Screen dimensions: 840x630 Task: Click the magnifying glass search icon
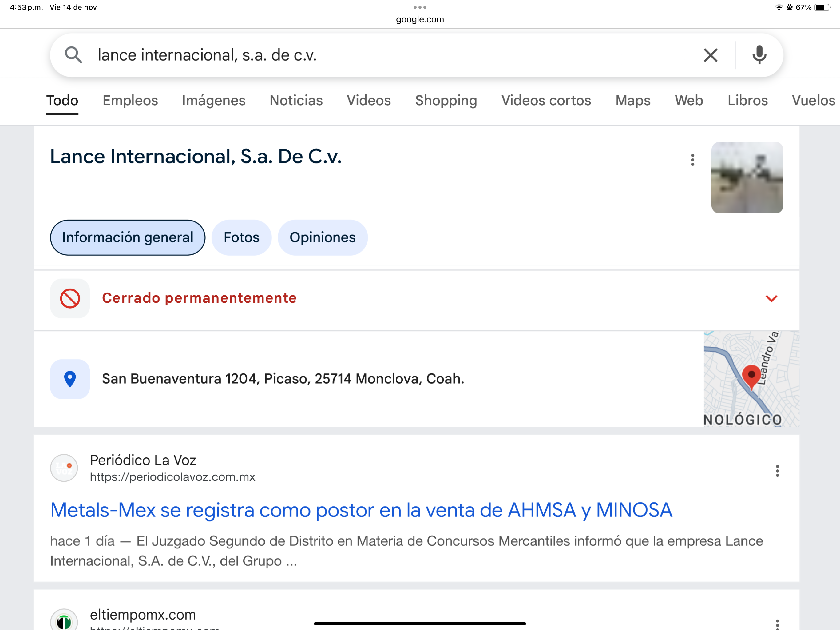[73, 55]
